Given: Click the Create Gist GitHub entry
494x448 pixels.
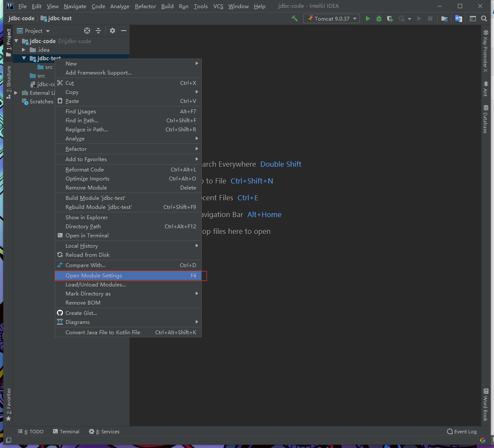Looking at the screenshot, I should click(128, 313).
